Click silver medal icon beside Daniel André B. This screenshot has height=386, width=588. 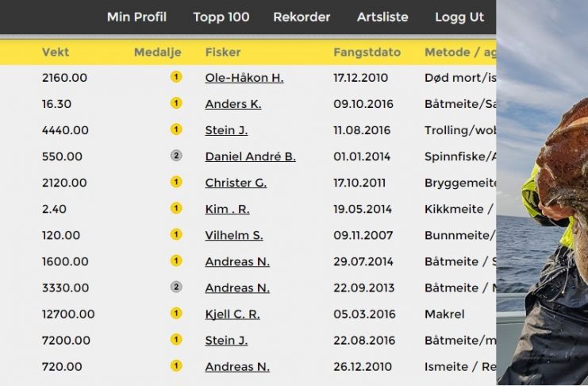pos(176,156)
